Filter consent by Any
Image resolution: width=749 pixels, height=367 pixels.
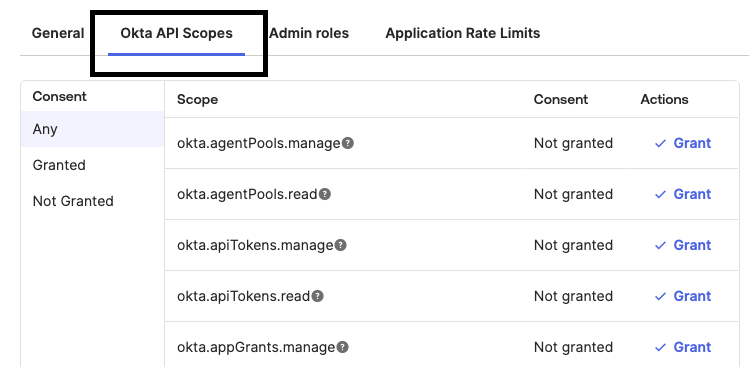(x=93, y=129)
